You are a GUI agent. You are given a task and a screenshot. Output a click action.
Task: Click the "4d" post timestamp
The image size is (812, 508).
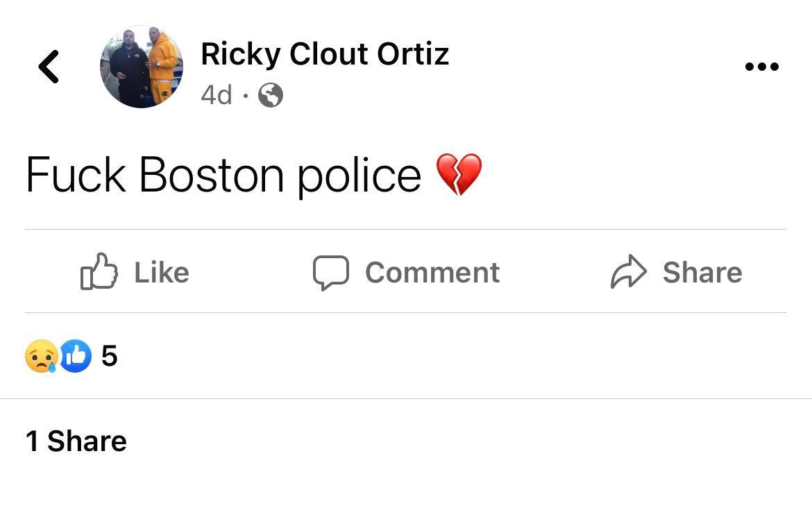216,95
